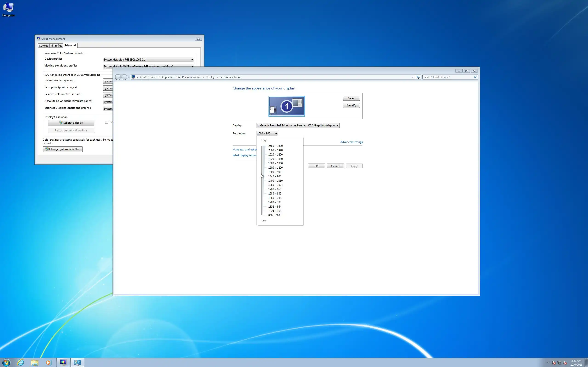
Task: Open the Windows Start menu orb
Action: tap(6, 362)
